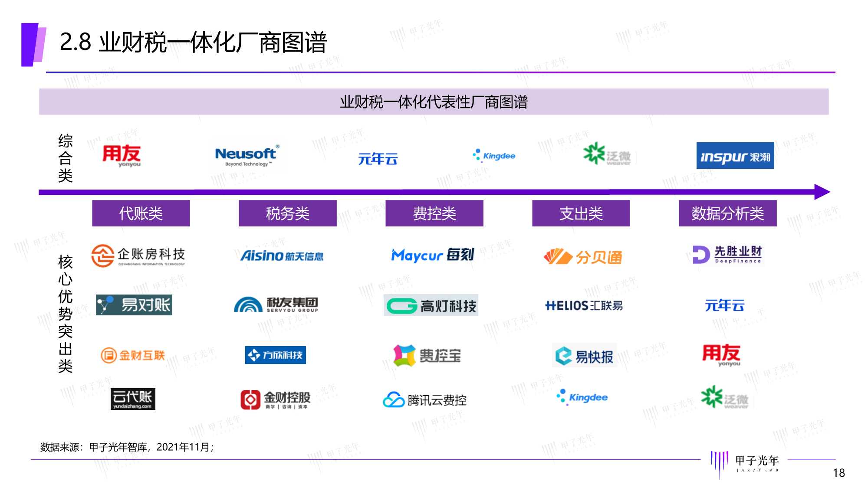The height and width of the screenshot is (488, 868).
Task: Select the 数据分析类 category box
Action: tap(728, 213)
